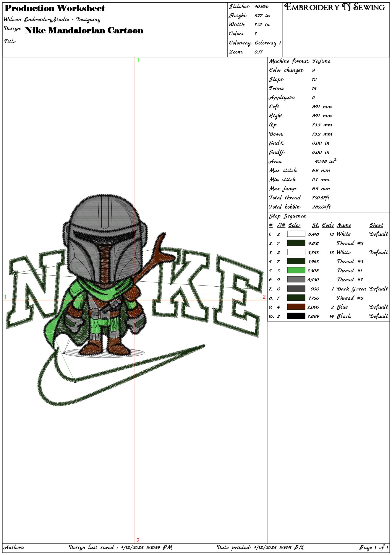Click the color changes value 9
The image size is (392, 555).
pos(314,70)
